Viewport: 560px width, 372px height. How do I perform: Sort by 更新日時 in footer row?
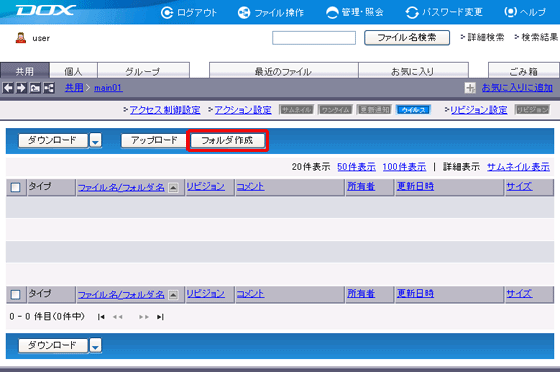pos(415,294)
